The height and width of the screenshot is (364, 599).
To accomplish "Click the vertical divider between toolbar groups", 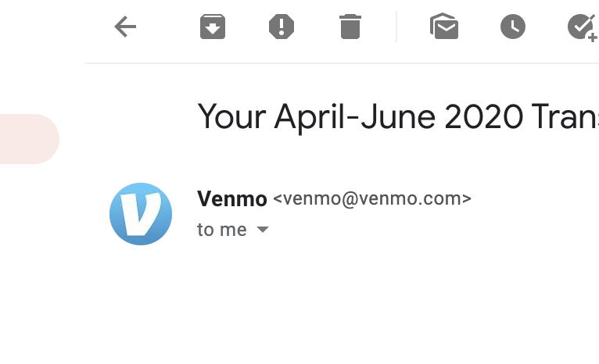I will pos(396,27).
